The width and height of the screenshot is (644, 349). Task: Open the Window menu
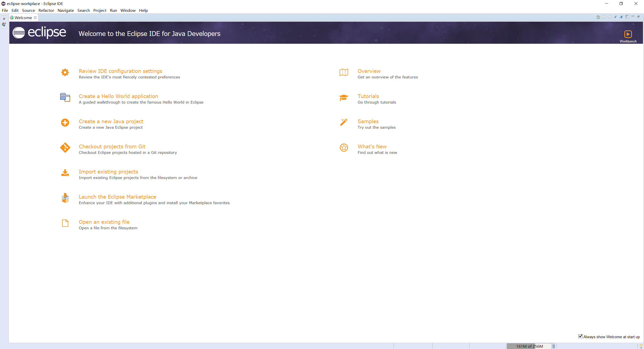128,10
